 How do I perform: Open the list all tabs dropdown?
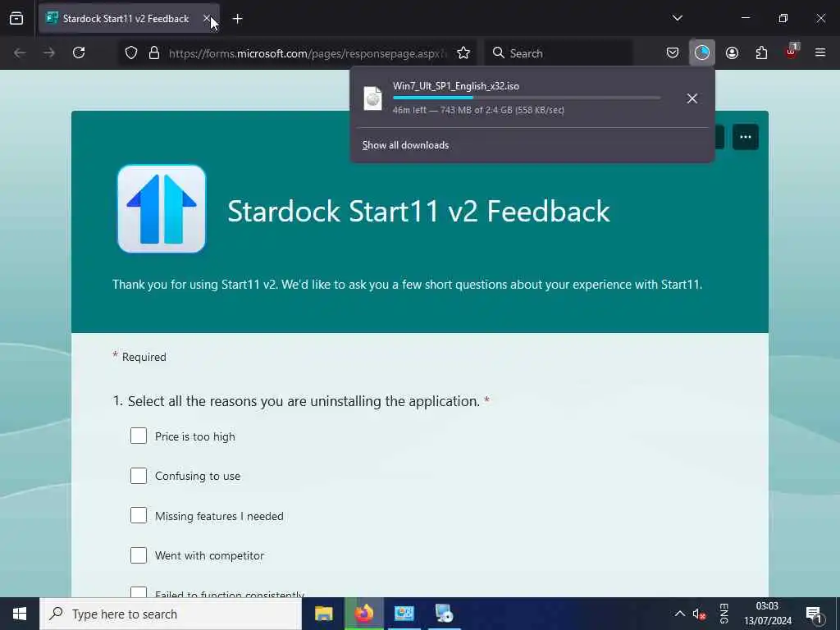[x=677, y=18]
